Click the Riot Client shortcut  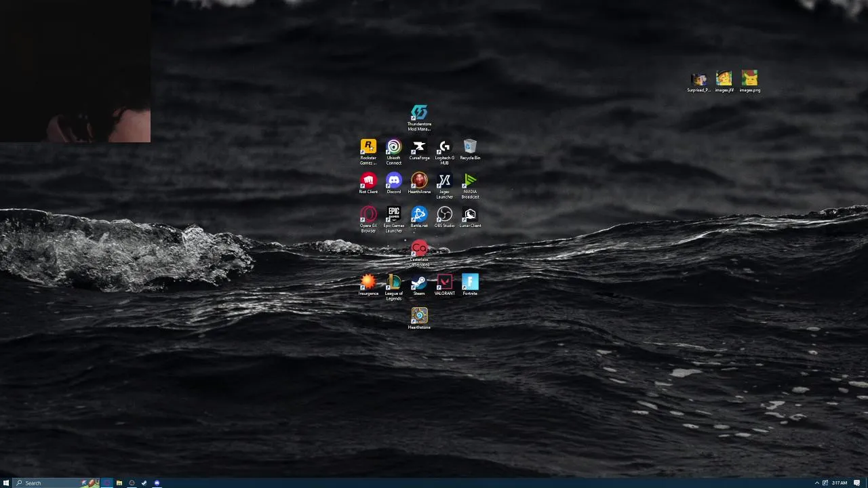368,184
